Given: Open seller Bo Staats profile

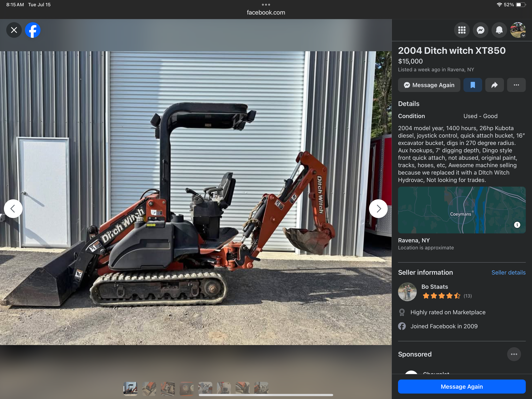Looking at the screenshot, I should pos(434,287).
